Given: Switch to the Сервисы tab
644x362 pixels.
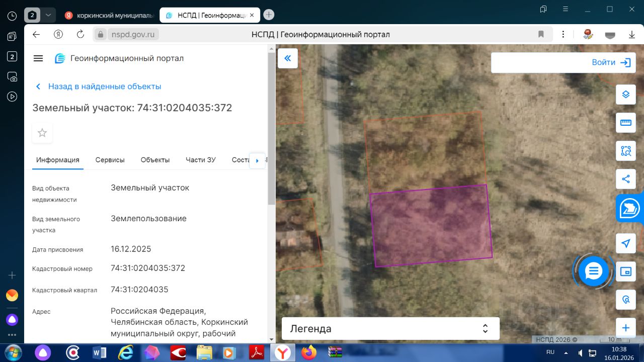Looking at the screenshot, I should pyautogui.click(x=110, y=160).
